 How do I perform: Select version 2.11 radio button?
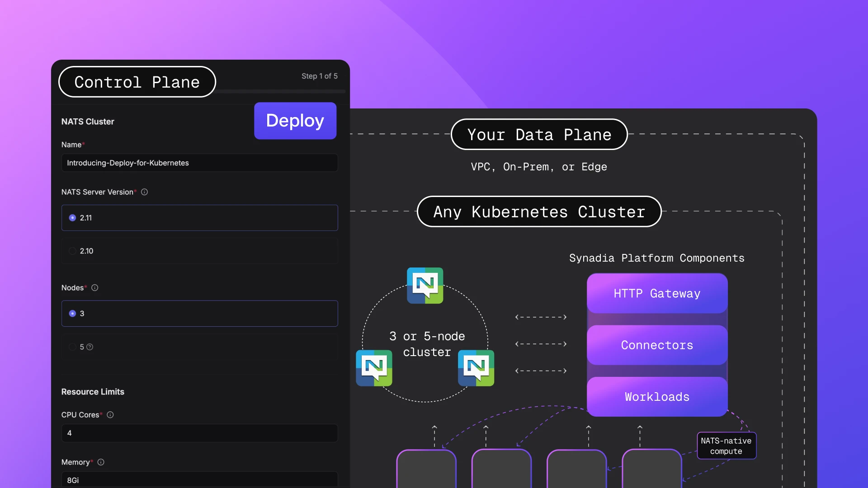click(72, 217)
